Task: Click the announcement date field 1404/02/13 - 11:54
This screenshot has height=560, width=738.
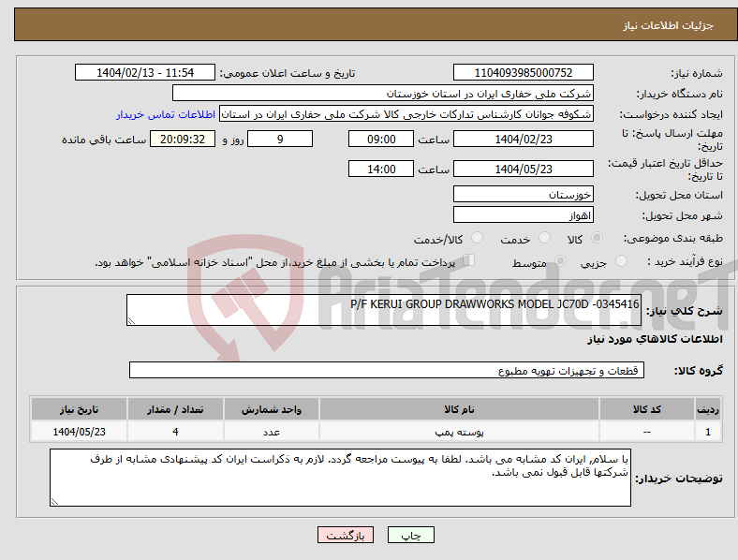Action: [145, 72]
